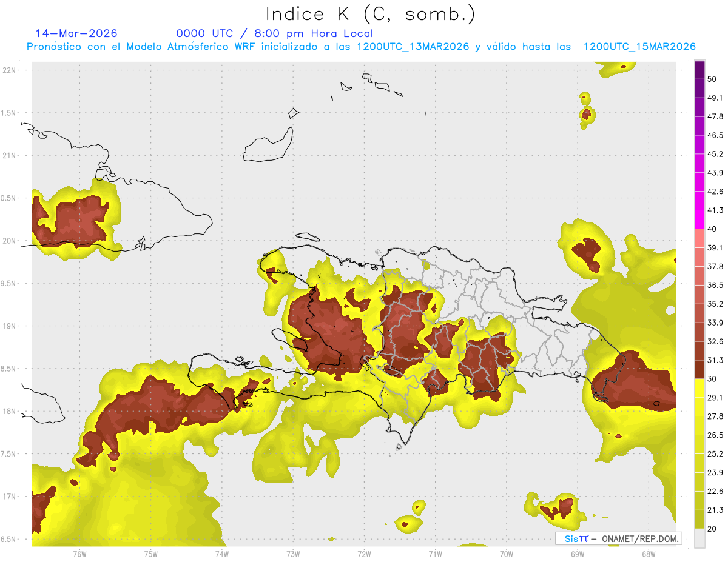Click the '30' colorbar value label

712,379
